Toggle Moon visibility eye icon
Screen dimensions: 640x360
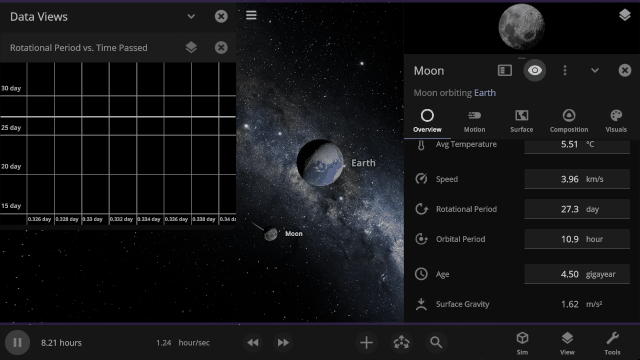[535, 70]
